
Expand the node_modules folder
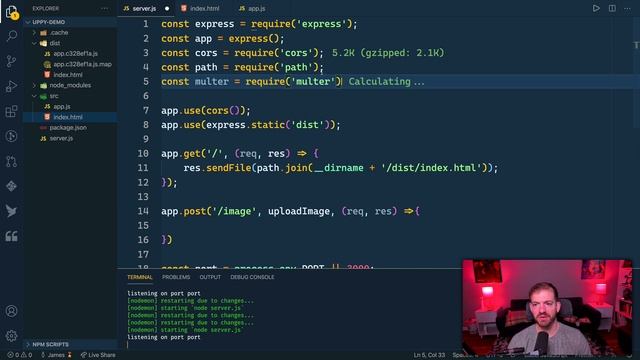pyautogui.click(x=69, y=85)
